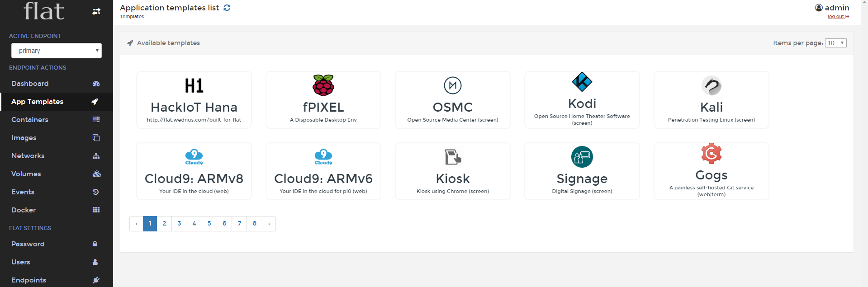Click the fPIXEL raspberry logo
Screen dimensions: 868x287
click(x=323, y=85)
